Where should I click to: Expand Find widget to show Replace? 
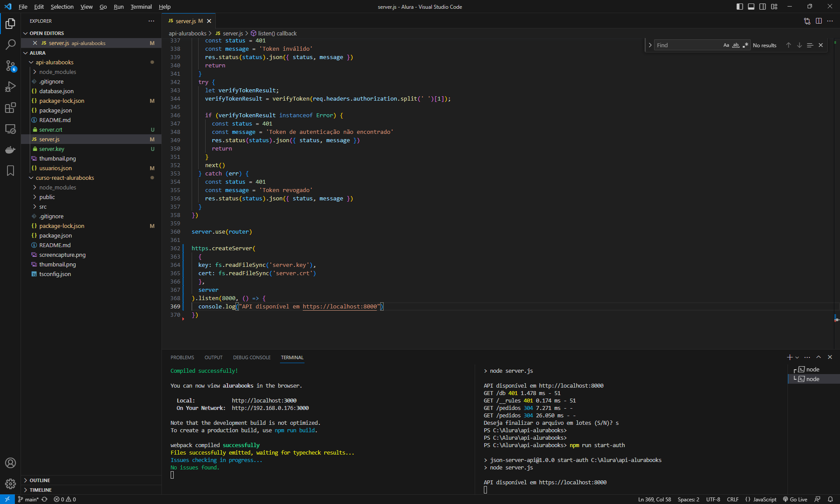(x=650, y=45)
